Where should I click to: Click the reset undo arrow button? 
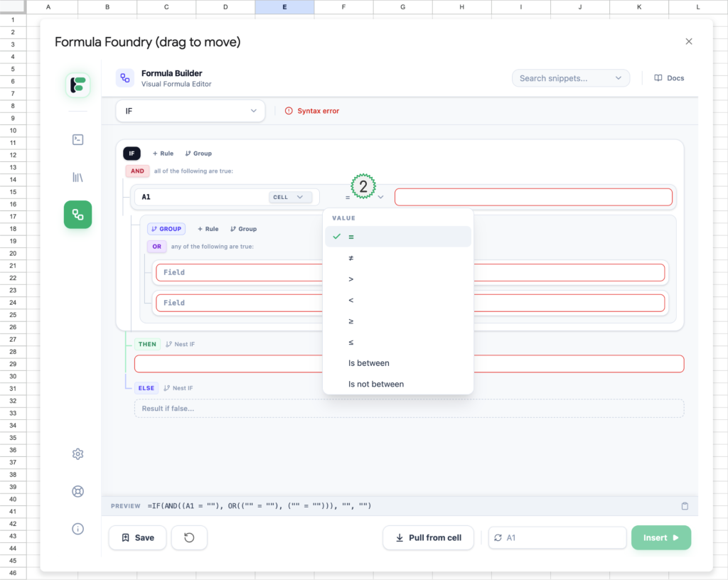[x=189, y=538]
